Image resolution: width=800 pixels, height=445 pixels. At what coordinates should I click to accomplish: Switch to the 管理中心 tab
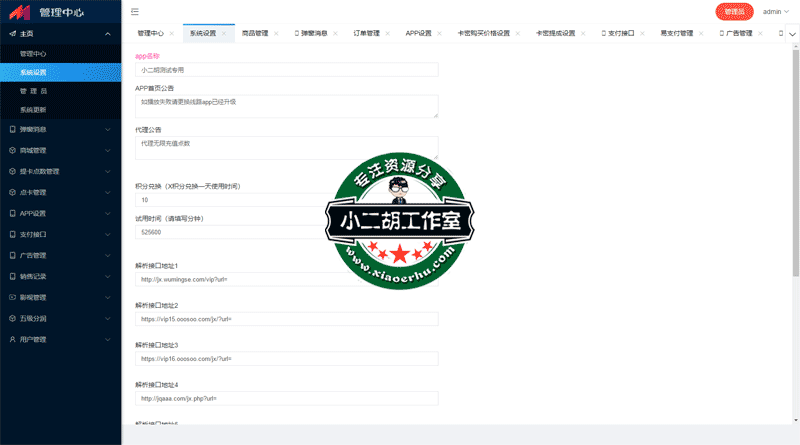click(151, 34)
